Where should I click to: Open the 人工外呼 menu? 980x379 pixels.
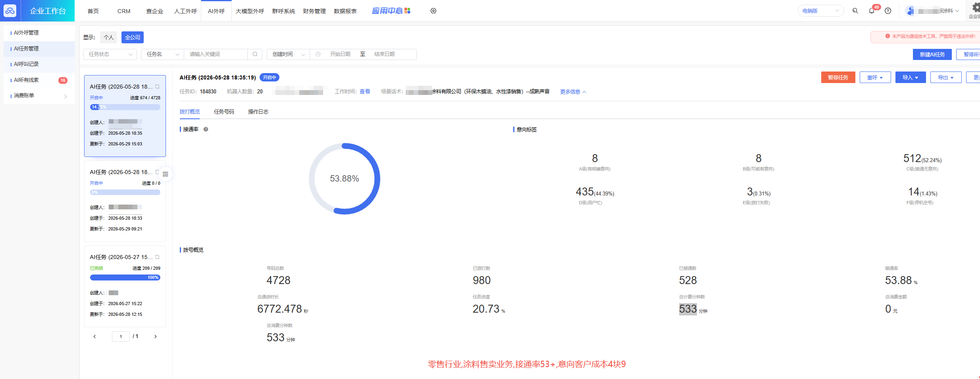coord(185,11)
